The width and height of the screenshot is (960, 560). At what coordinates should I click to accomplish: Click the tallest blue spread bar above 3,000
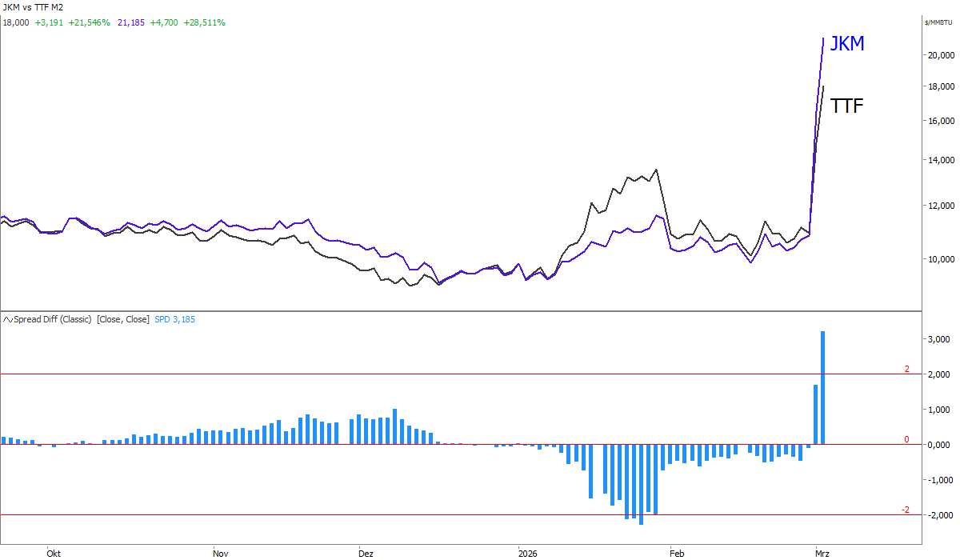pyautogui.click(x=822, y=388)
